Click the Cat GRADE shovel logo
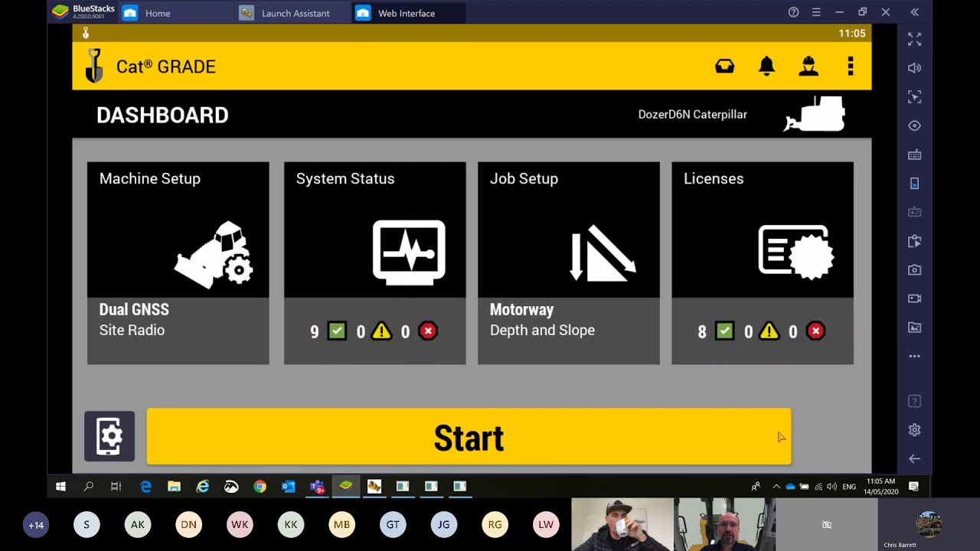The height and width of the screenshot is (551, 980). pyautogui.click(x=94, y=66)
